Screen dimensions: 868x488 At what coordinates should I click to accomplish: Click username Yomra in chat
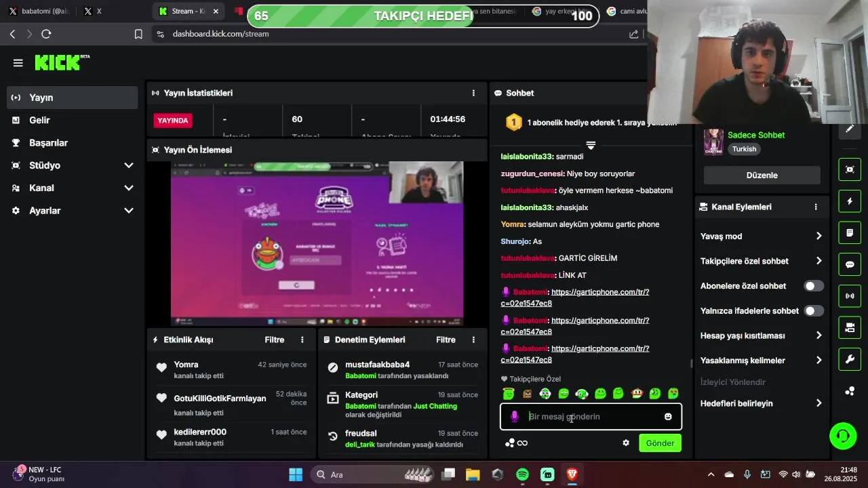click(x=513, y=224)
